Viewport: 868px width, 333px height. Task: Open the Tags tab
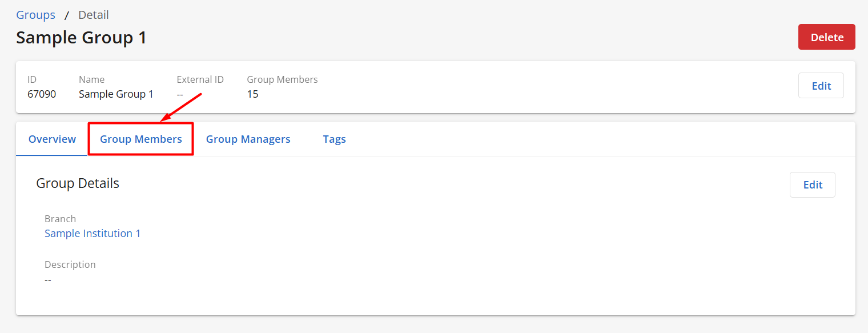coord(334,139)
